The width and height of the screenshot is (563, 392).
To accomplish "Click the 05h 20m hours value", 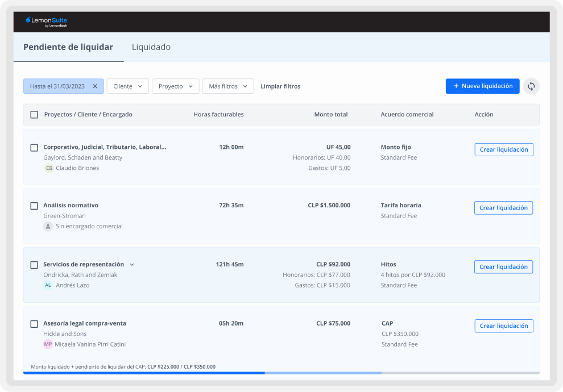I will click(231, 323).
